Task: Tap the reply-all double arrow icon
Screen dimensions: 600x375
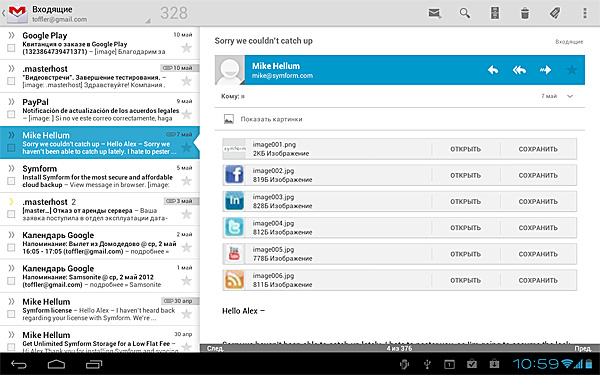Action: (519, 70)
